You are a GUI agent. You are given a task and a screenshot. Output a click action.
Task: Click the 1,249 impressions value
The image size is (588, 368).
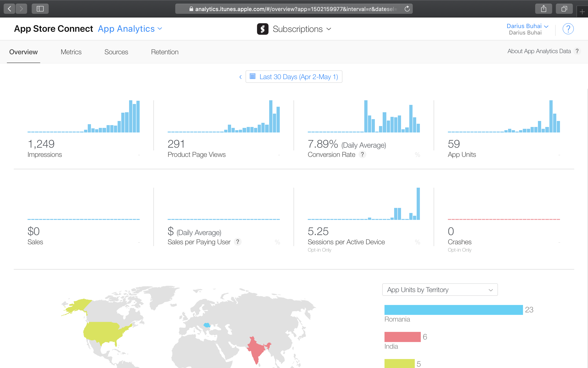click(x=41, y=144)
